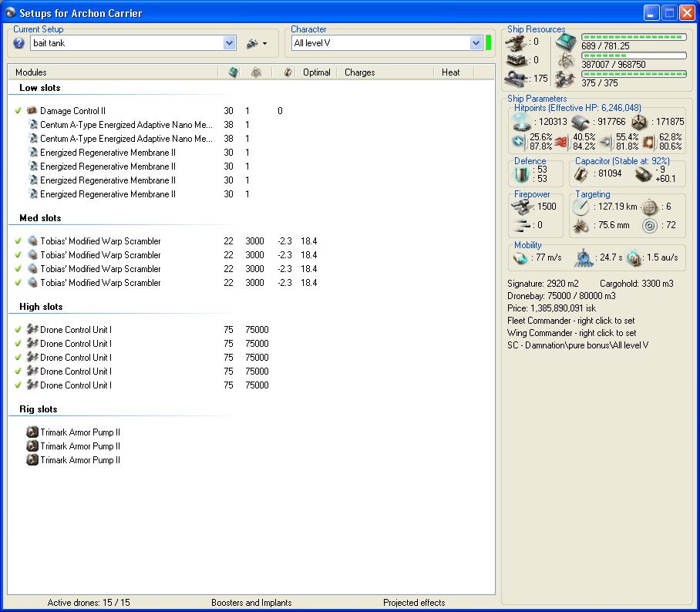
Task: Toggle the second Drone Control Unit I checkmark
Action: [18, 343]
